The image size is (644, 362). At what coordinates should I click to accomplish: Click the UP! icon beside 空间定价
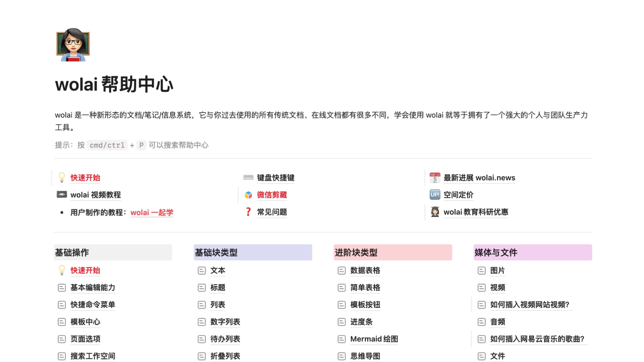[435, 194]
